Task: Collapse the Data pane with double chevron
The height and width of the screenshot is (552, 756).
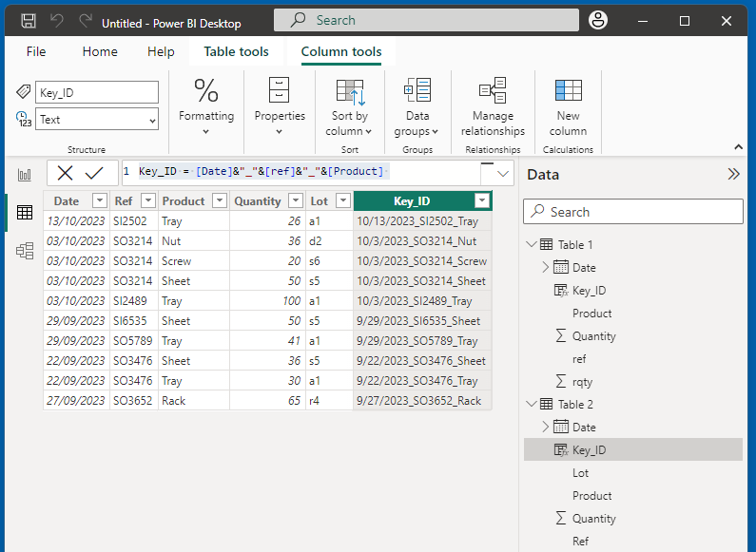Action: [x=733, y=174]
